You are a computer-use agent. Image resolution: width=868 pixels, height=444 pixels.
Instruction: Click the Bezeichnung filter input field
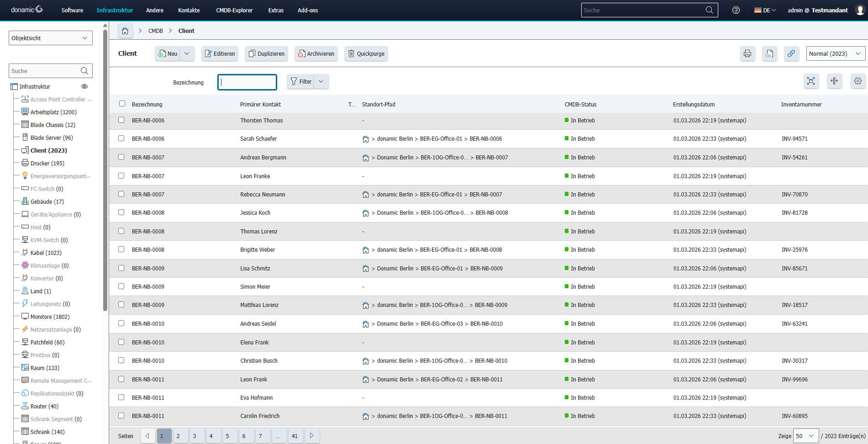tap(247, 82)
